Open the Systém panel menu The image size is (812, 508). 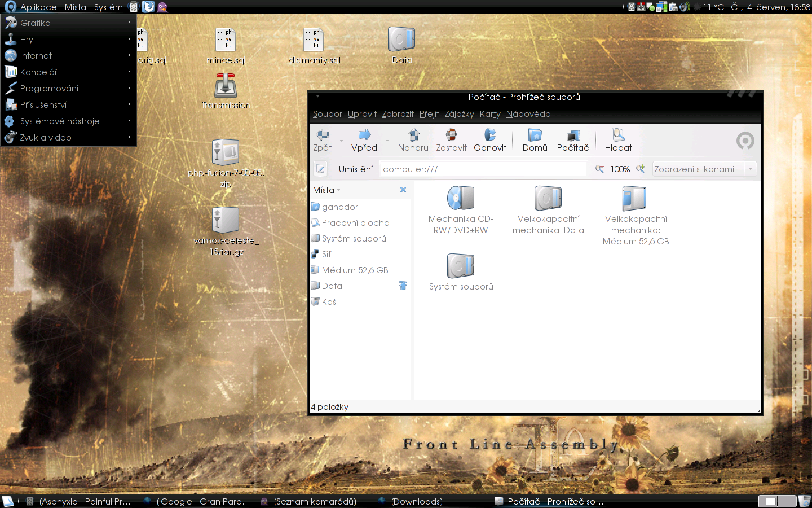point(108,7)
